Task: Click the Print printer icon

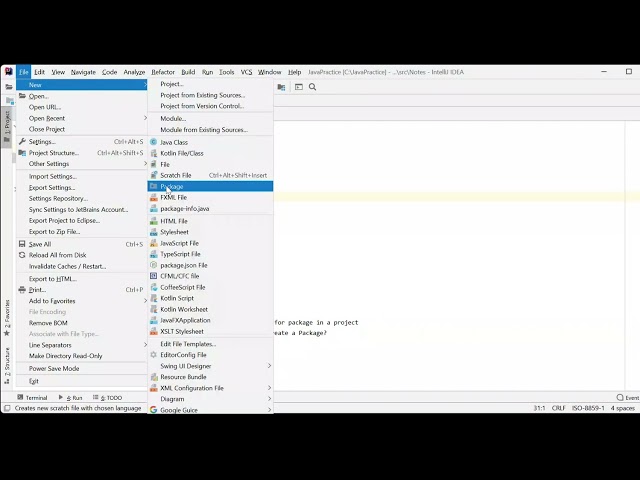Action: click(22, 289)
